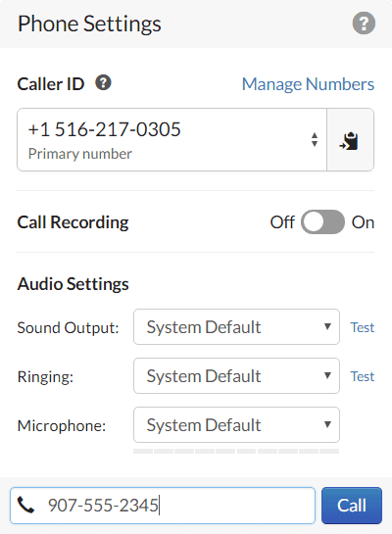Toggle the Call Recording switch
This screenshot has height=534, width=392.
click(x=322, y=222)
